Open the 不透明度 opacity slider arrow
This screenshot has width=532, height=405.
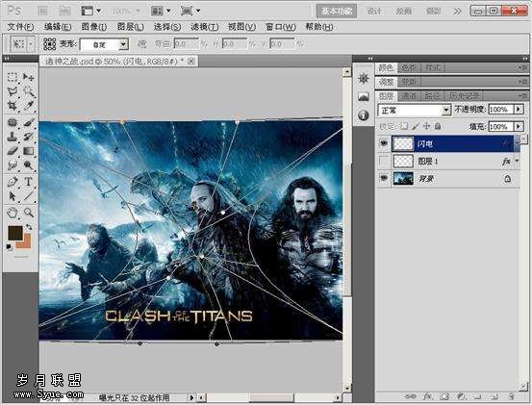[x=519, y=110]
